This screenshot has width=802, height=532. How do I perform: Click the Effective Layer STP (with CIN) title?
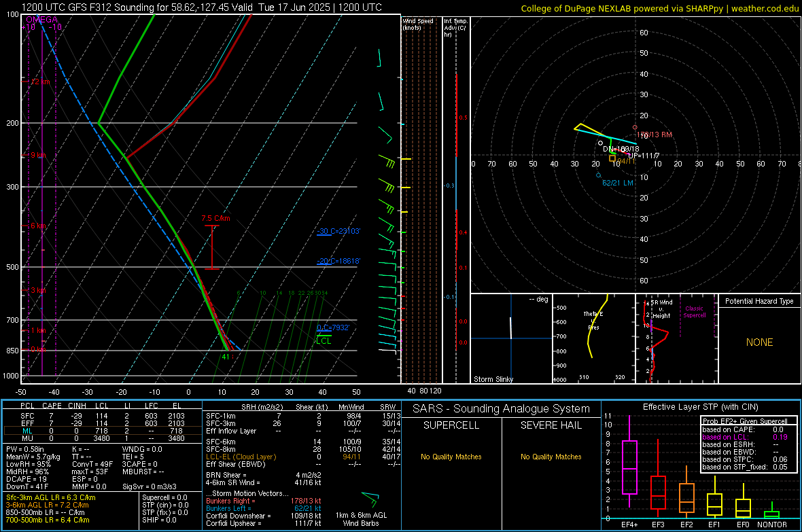[x=700, y=407]
